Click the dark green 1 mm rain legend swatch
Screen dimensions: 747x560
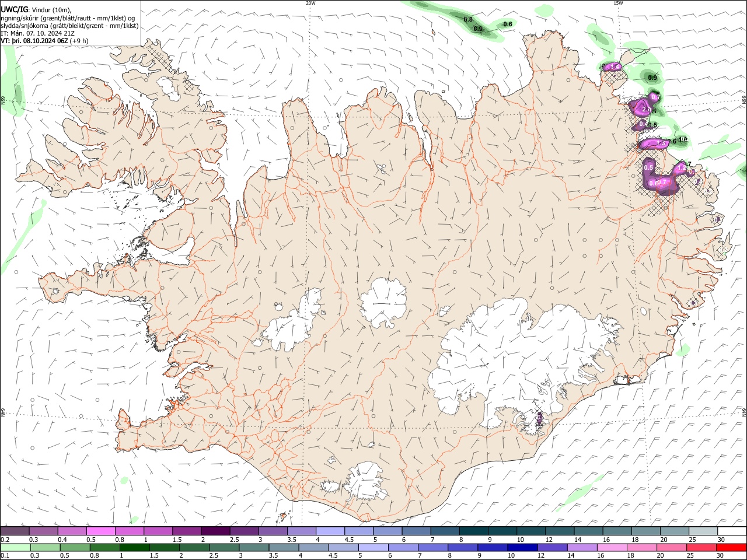(x=134, y=548)
